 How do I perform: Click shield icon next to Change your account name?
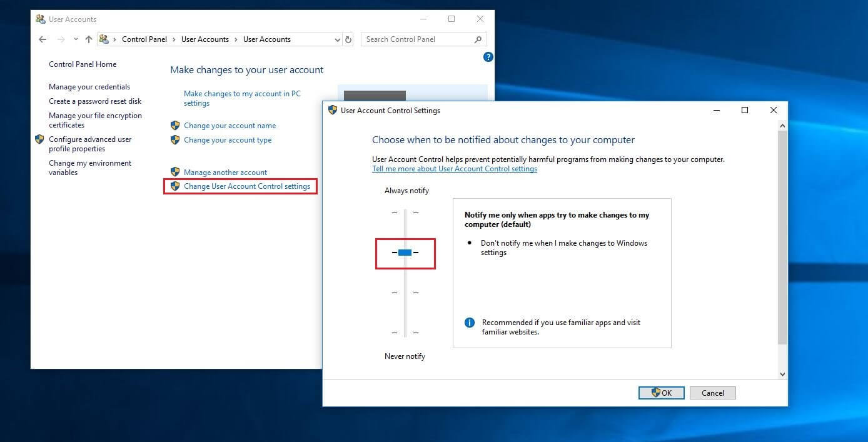[175, 126]
